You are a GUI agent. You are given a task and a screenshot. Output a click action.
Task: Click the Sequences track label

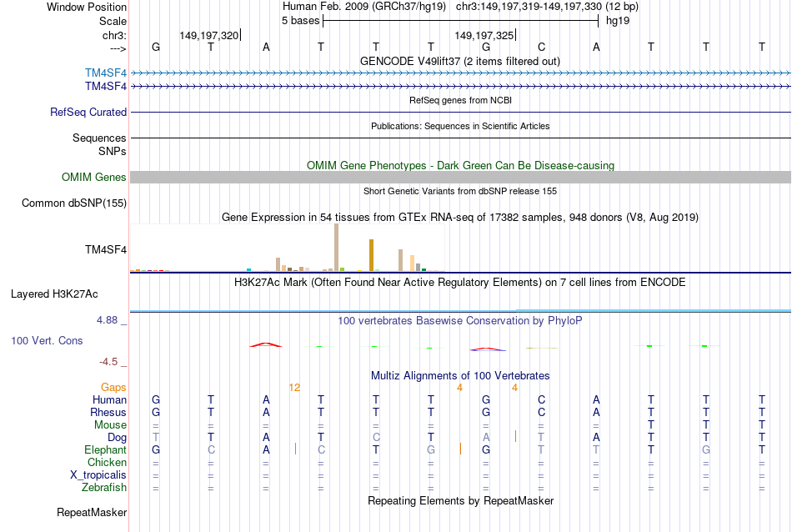click(99, 138)
